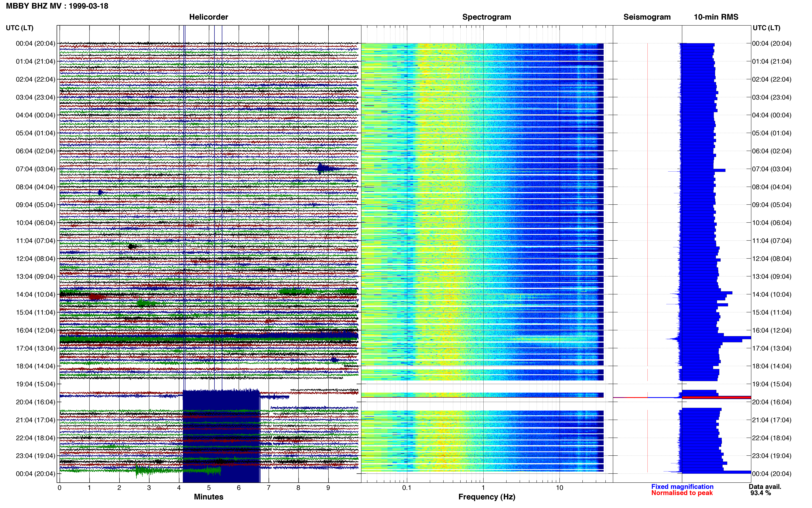The image size is (812, 508).
Task: Click left time label 22:04 (18:04)
Action: pyautogui.click(x=36, y=438)
